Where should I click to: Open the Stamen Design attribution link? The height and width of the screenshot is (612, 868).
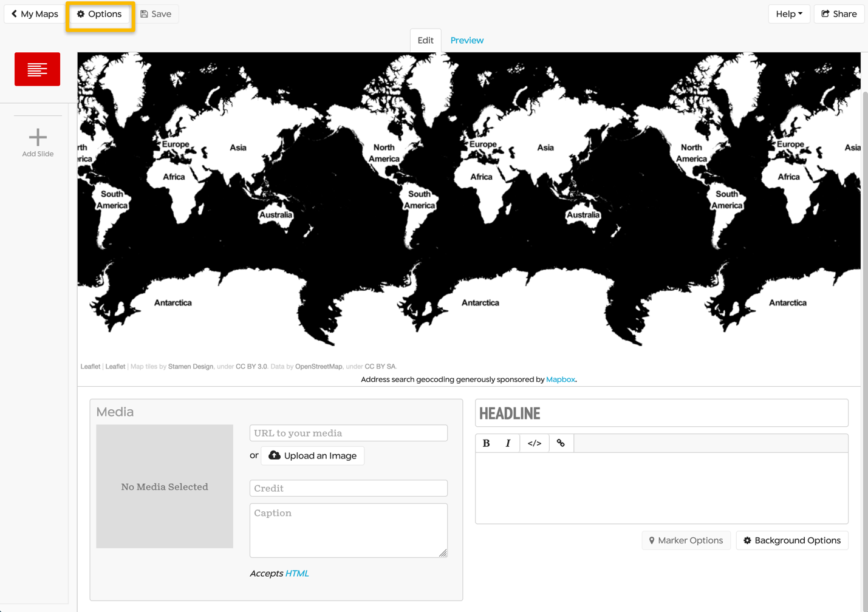[x=190, y=366]
